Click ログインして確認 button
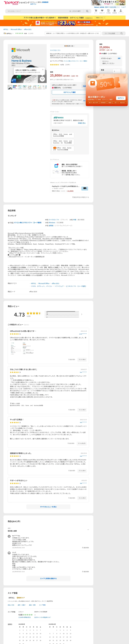Viewport: 129px width, 644px height. (x=69, y=92)
